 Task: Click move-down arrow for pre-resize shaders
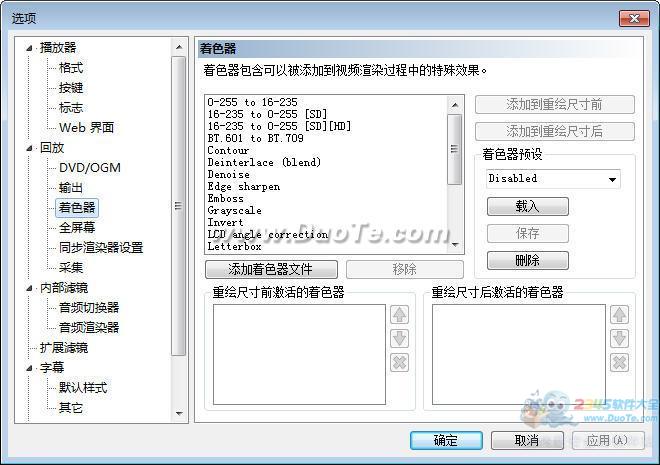pyautogui.click(x=400, y=339)
